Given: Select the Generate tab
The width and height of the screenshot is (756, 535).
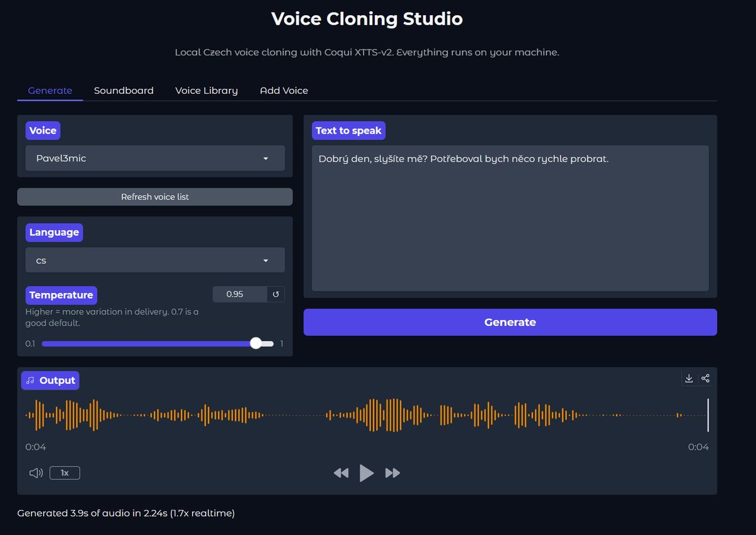Looking at the screenshot, I should click(50, 91).
